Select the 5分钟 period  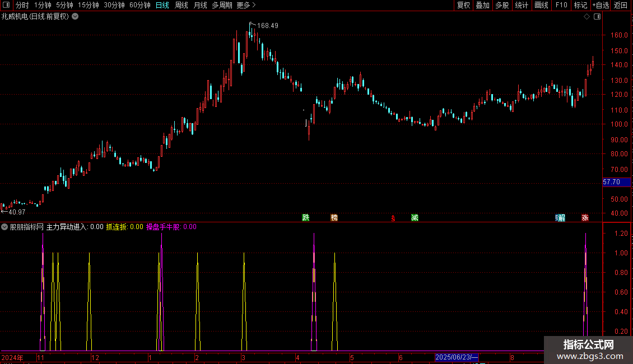pyautogui.click(x=64, y=5)
